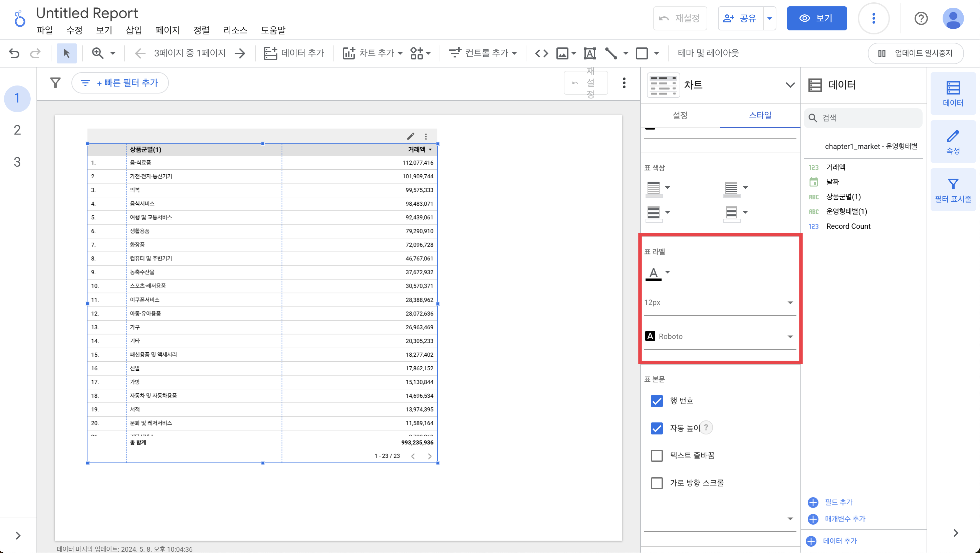Switch to the 설정 tab
Viewport: 980px width, 553px height.
tap(680, 115)
